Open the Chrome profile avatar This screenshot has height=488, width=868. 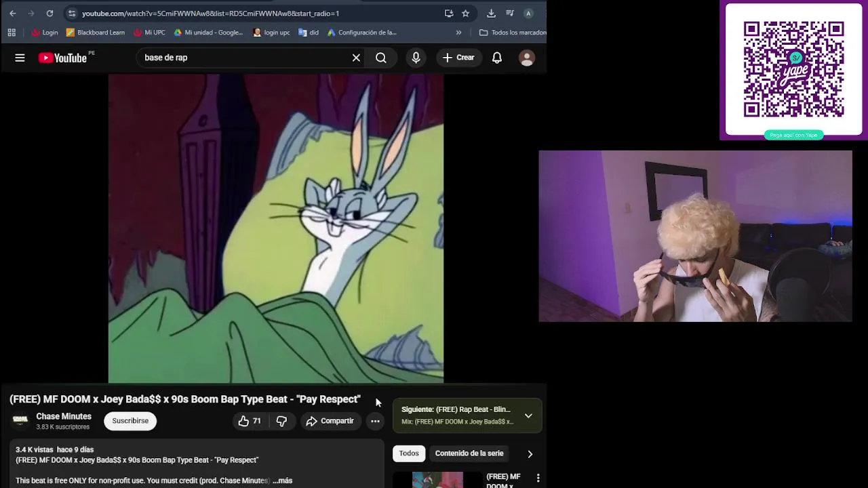point(528,13)
